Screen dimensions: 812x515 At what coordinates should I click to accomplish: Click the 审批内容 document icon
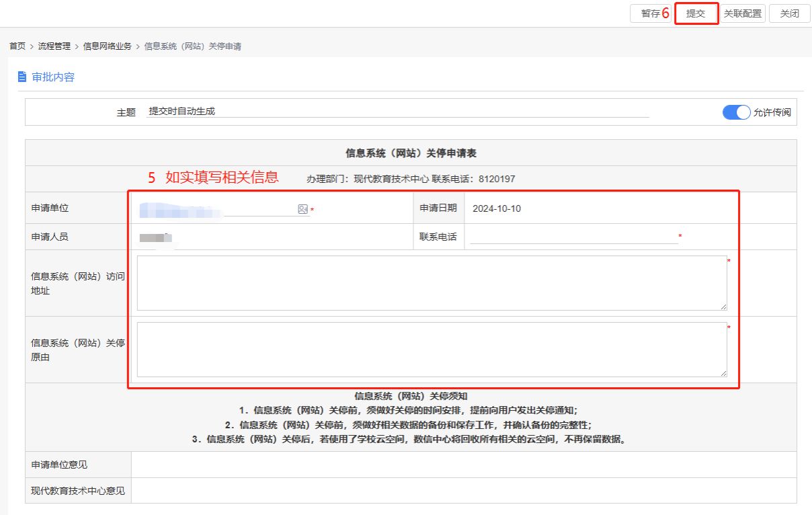click(22, 77)
